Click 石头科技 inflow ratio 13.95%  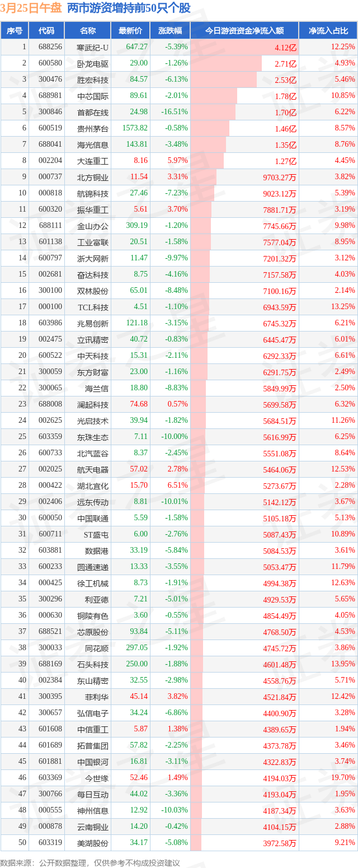coord(343,664)
